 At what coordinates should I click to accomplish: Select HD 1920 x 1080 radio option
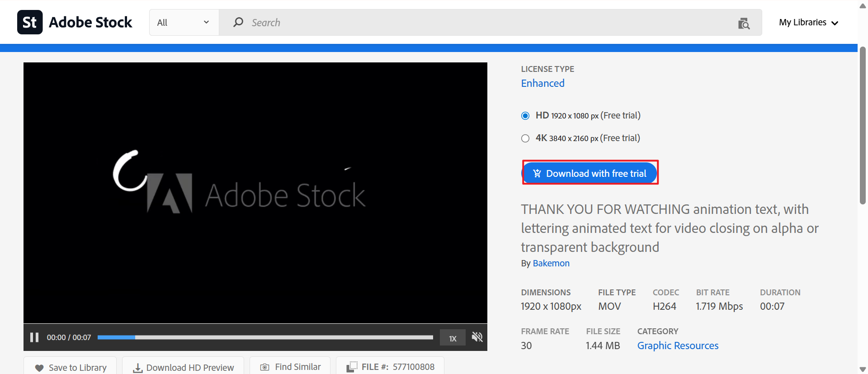point(525,116)
